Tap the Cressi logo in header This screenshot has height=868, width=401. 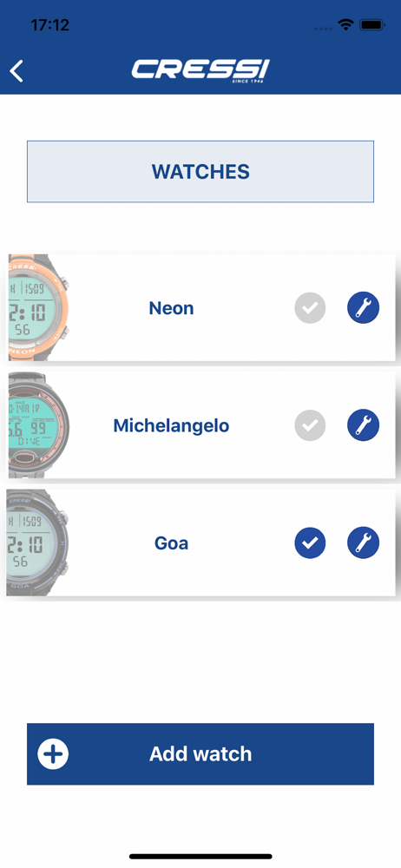[200, 71]
